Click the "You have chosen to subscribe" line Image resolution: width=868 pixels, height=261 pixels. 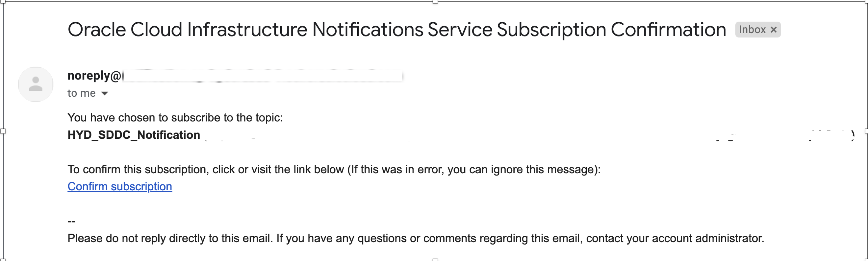pos(175,118)
